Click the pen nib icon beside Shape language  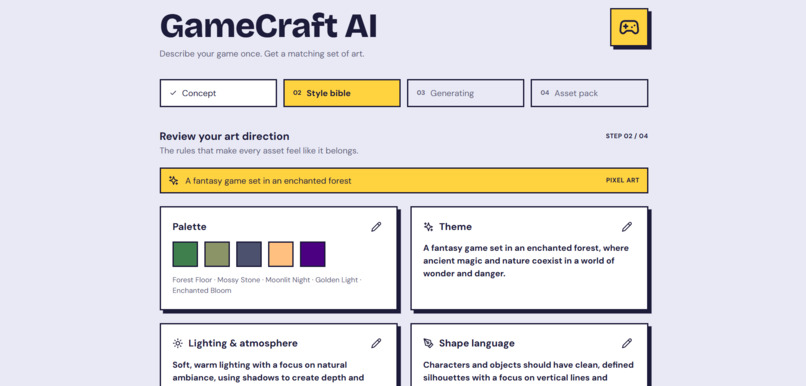click(x=428, y=343)
